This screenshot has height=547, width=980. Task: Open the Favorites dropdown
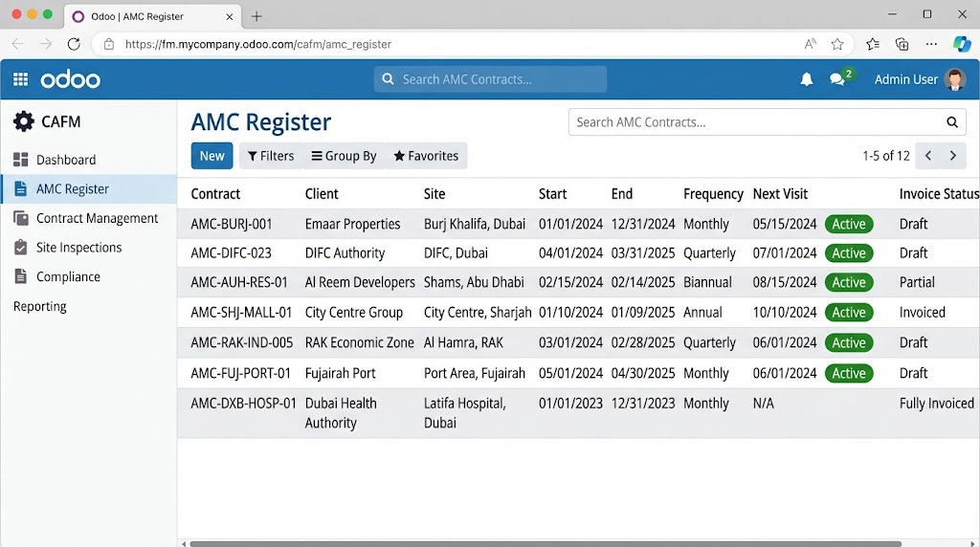pos(426,156)
